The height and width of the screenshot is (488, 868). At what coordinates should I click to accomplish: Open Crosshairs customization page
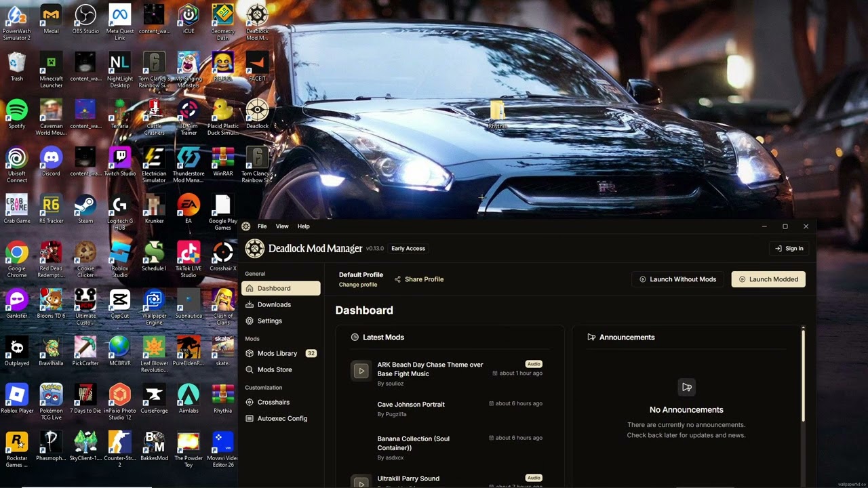pyautogui.click(x=281, y=402)
